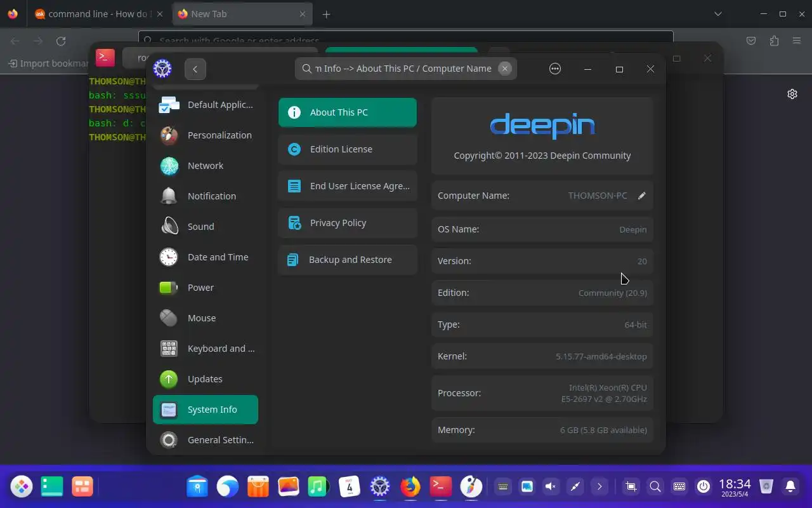The image size is (812, 508).
Task: Open Date and Time settings
Action: (x=206, y=257)
